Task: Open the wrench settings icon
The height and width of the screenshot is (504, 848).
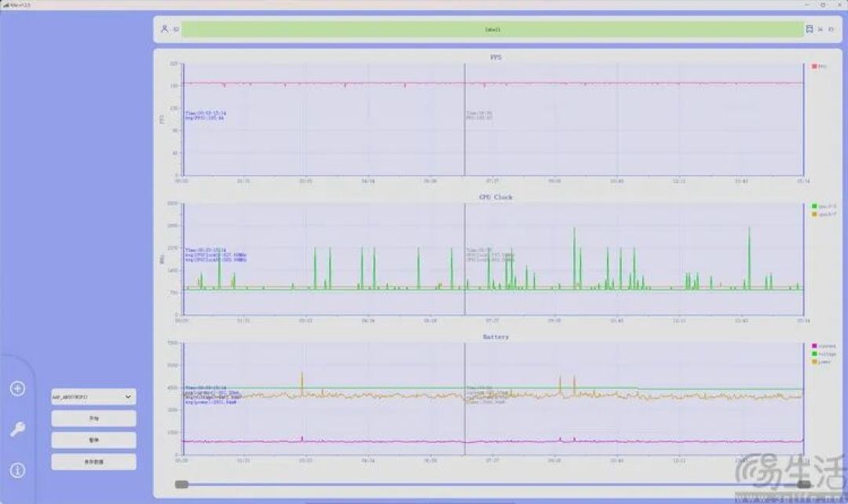Action: pyautogui.click(x=17, y=429)
